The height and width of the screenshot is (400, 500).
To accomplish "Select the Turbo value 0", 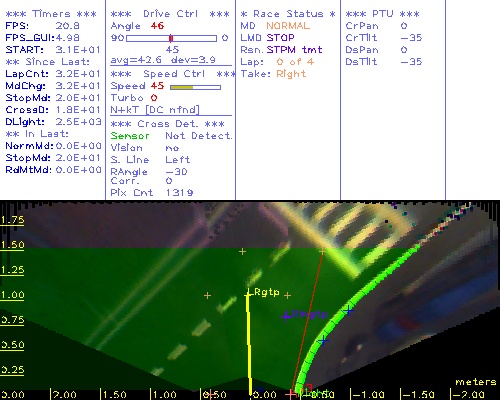I will [154, 98].
